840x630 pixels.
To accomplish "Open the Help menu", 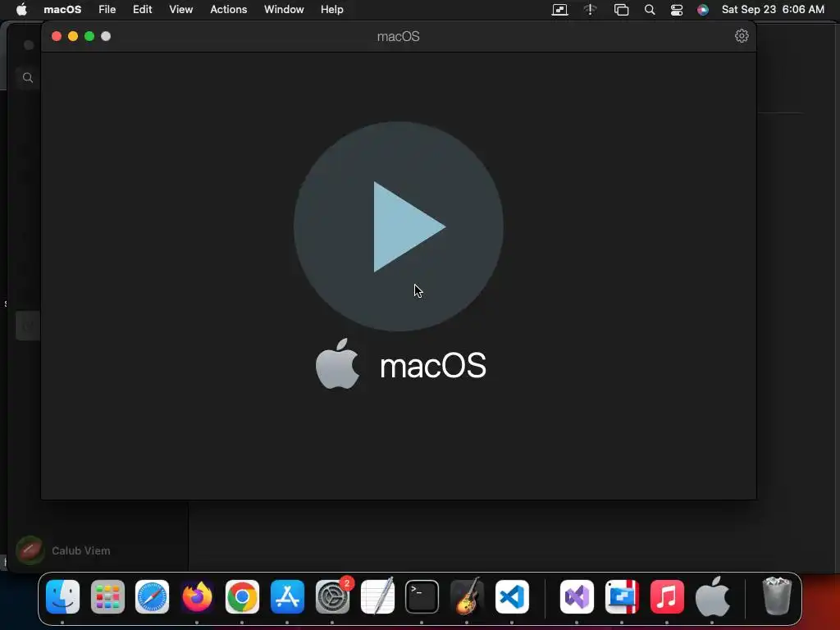I will coord(332,10).
